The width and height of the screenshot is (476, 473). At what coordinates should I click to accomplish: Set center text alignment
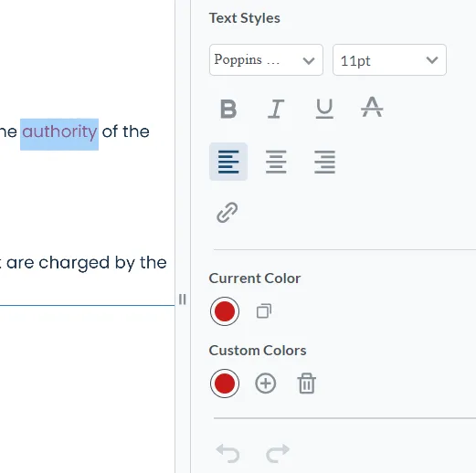pyautogui.click(x=276, y=162)
